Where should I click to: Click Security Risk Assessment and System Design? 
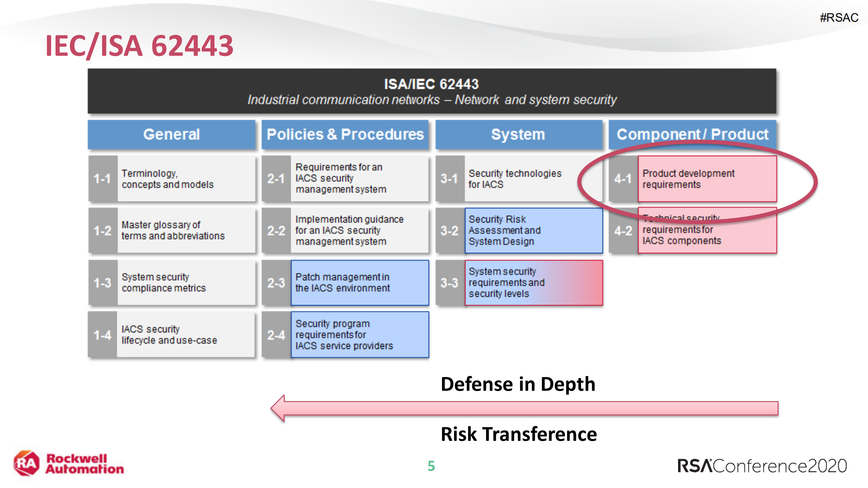(533, 230)
